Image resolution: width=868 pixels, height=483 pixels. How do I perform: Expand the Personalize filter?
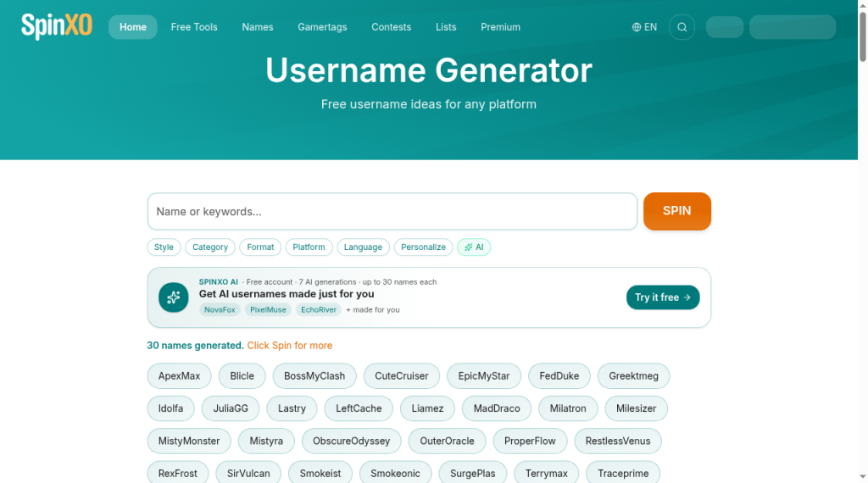[x=424, y=247]
